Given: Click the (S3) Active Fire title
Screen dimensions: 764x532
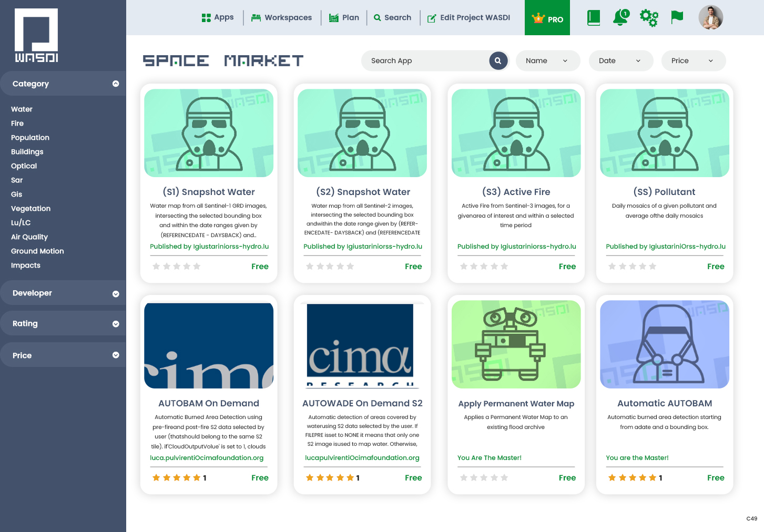Looking at the screenshot, I should pyautogui.click(x=516, y=192).
